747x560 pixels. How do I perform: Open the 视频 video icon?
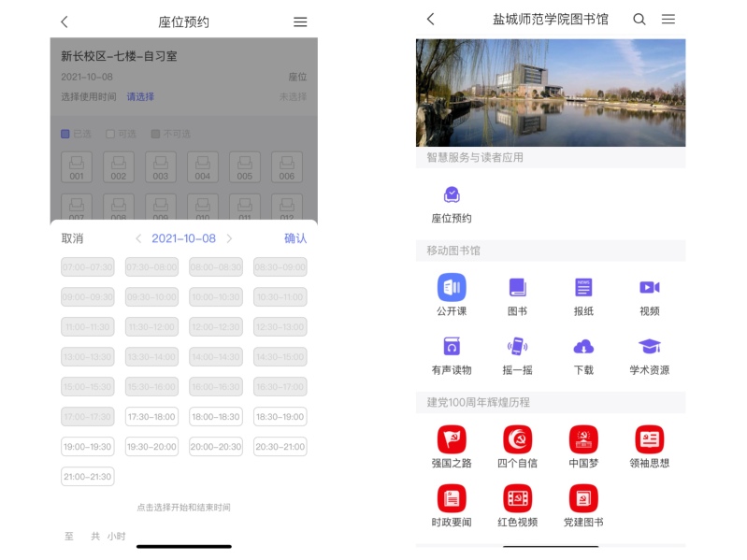[650, 288]
